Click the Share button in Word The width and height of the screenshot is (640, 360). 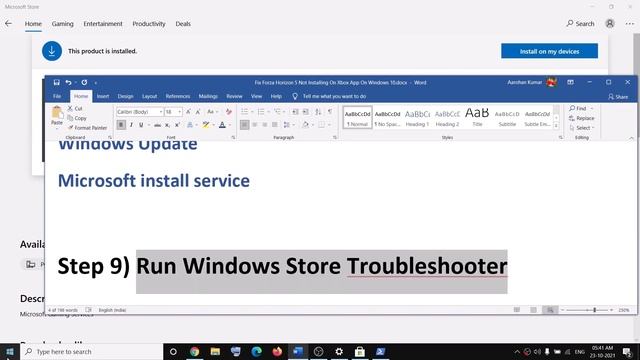(618, 97)
